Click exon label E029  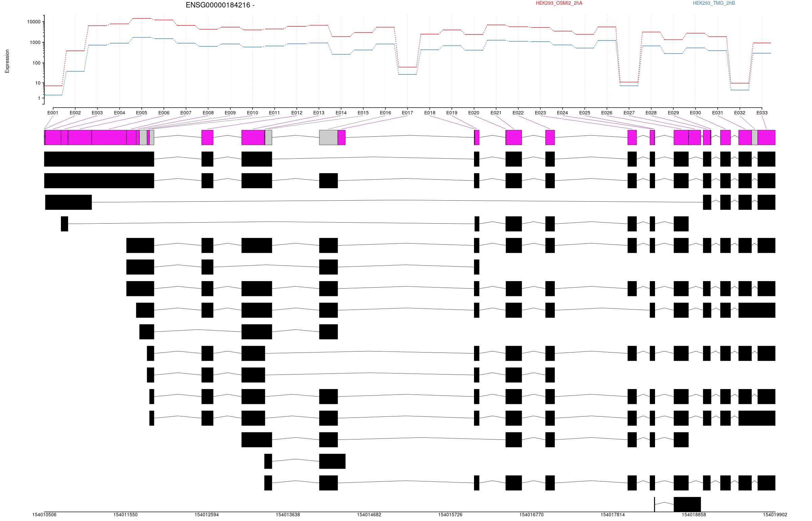click(673, 113)
